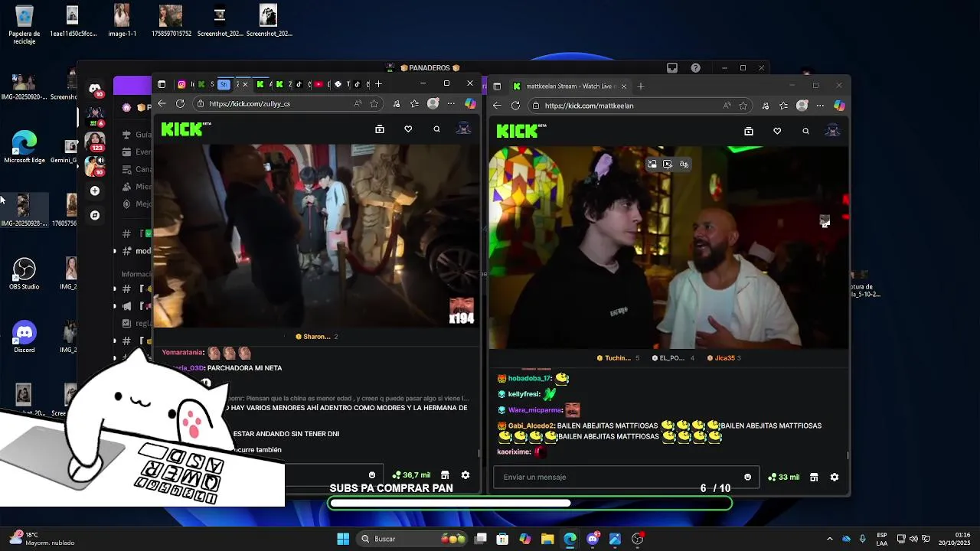Open the Windows Start menu

point(343,539)
